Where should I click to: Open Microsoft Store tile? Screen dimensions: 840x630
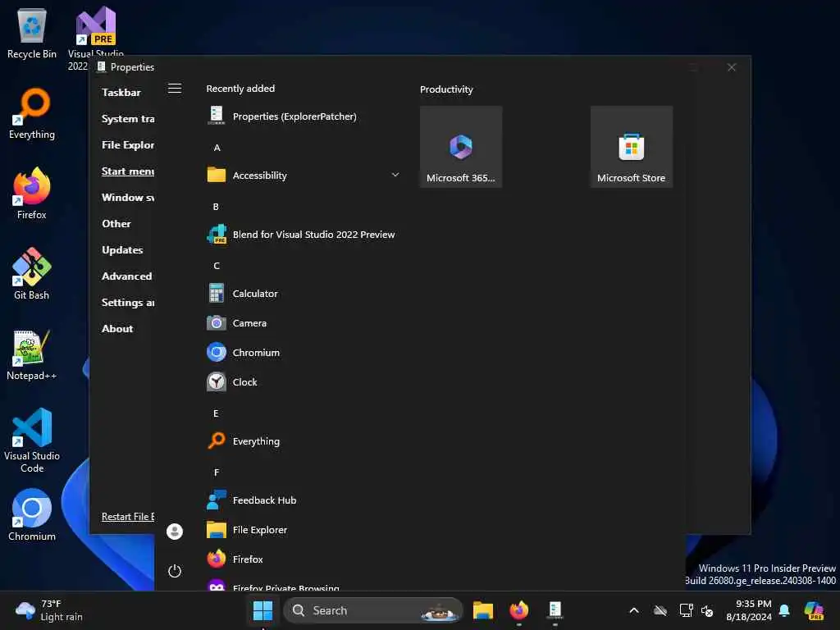631,147
